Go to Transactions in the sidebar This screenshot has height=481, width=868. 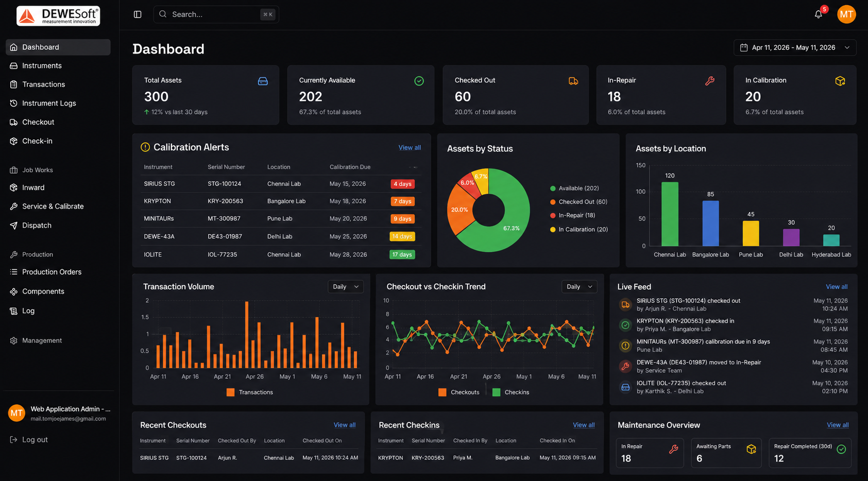click(58, 84)
